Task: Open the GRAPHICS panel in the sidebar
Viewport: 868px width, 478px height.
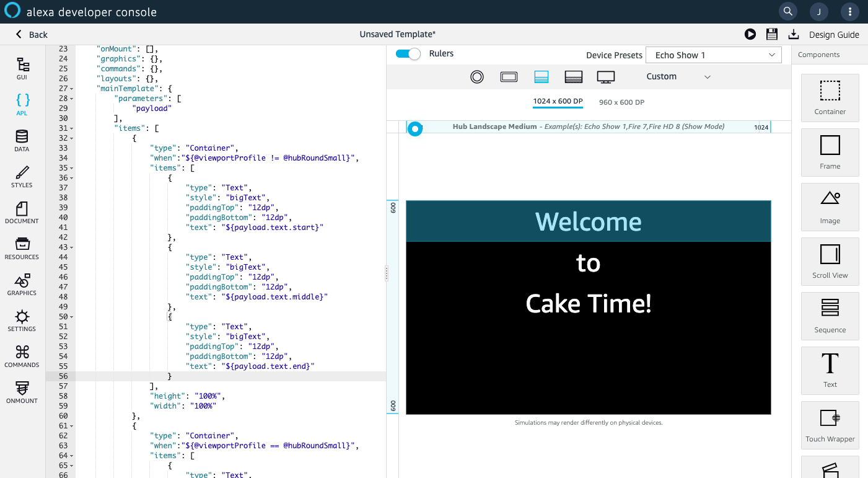Action: (22, 284)
